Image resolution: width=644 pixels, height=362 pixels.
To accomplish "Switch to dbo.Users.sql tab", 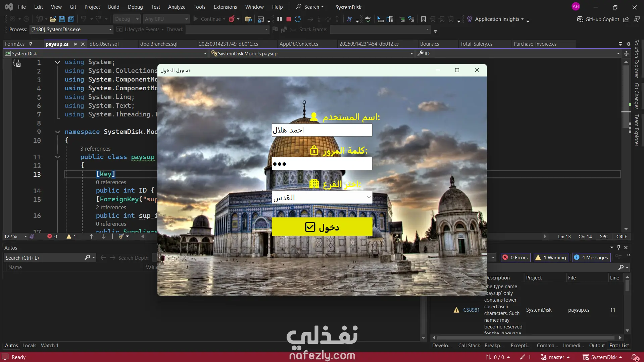I will click(x=104, y=44).
